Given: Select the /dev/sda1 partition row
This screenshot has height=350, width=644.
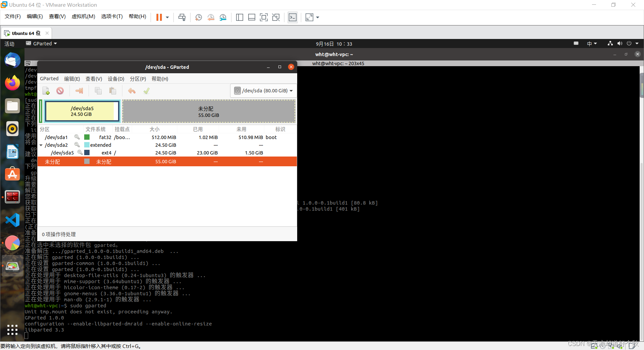Looking at the screenshot, I should click(x=167, y=137).
